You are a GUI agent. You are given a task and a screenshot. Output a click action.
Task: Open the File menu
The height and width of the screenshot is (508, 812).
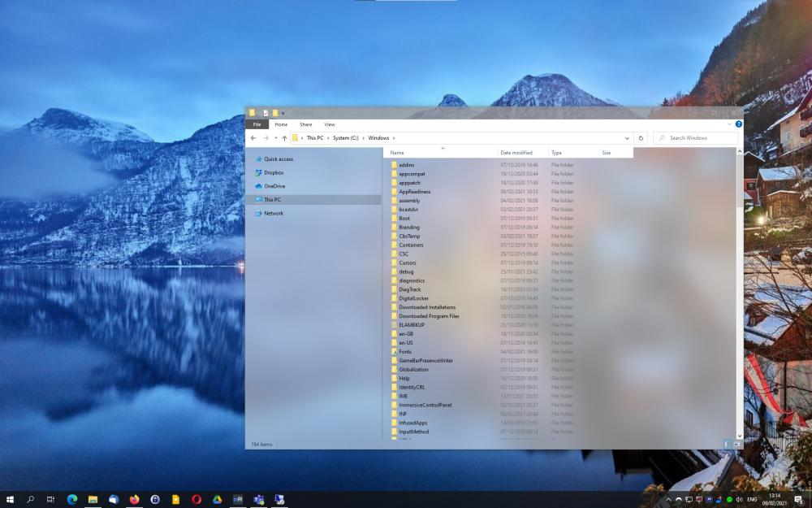click(x=257, y=124)
